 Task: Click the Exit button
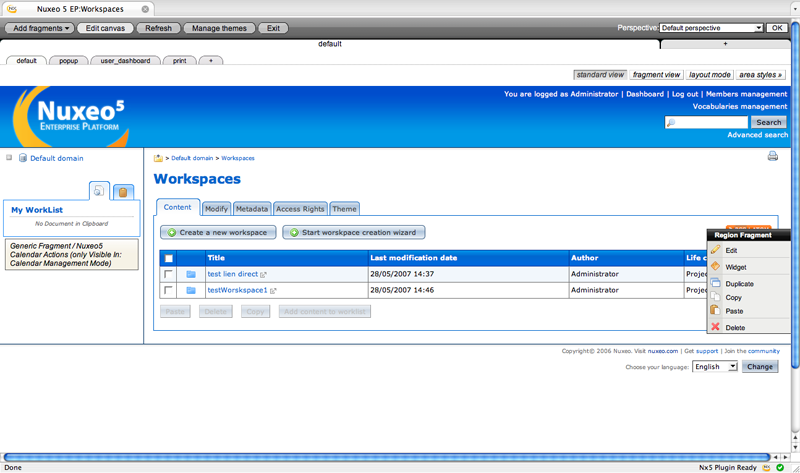point(273,28)
